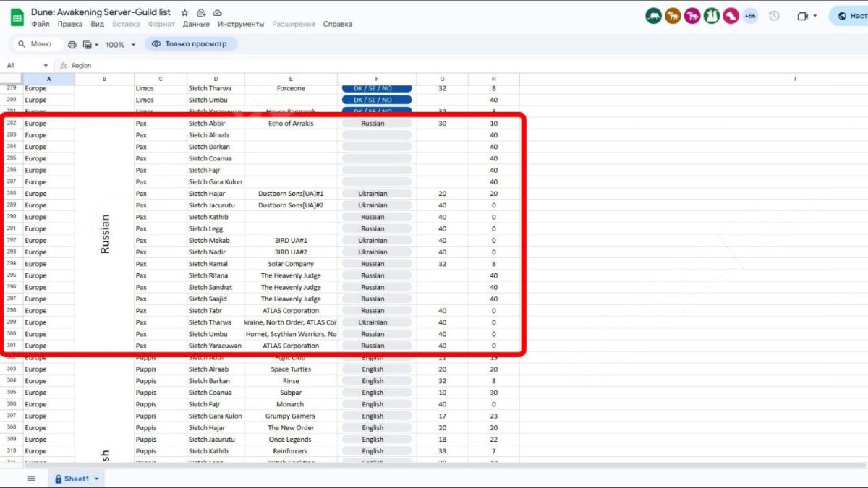
Task: Open the empty language chip in Sietch Fajr Pax row
Action: click(377, 171)
